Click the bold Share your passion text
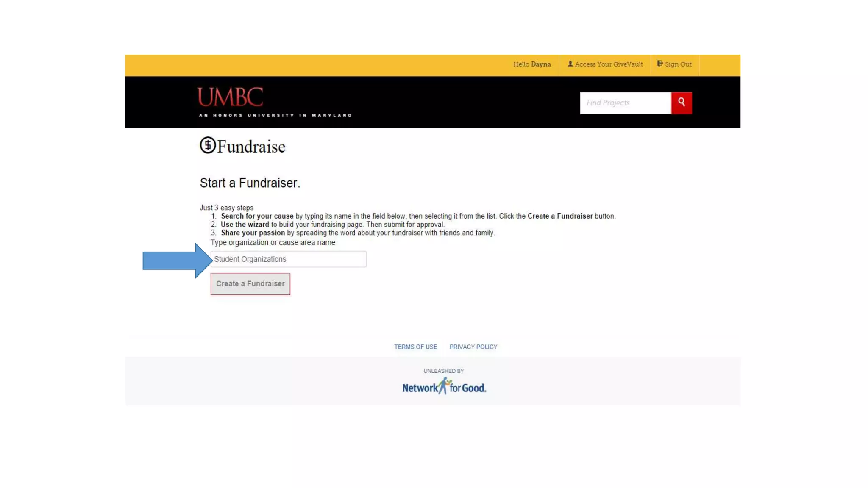This screenshot has width=868, height=488. pos(253,233)
